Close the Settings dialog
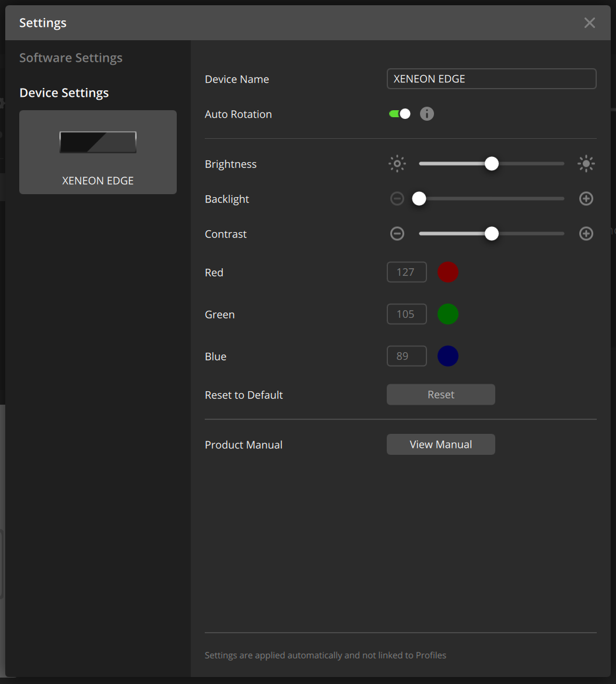 [x=589, y=23]
